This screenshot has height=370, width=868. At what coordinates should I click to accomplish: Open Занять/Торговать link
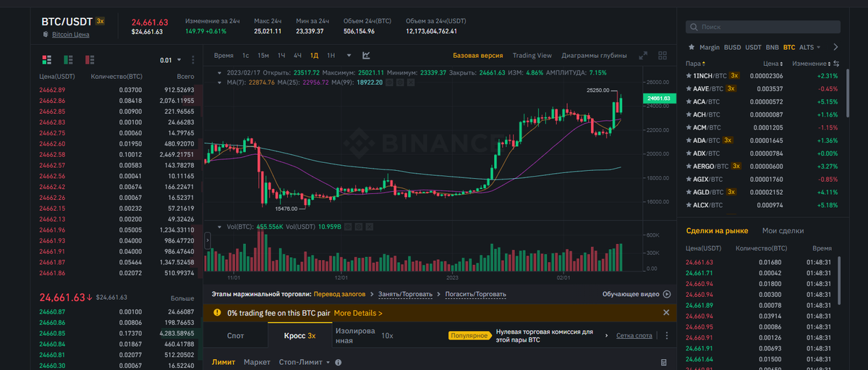click(x=405, y=294)
